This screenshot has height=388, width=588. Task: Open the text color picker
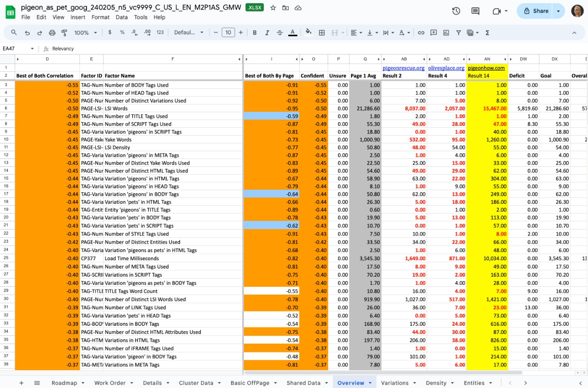(x=292, y=33)
